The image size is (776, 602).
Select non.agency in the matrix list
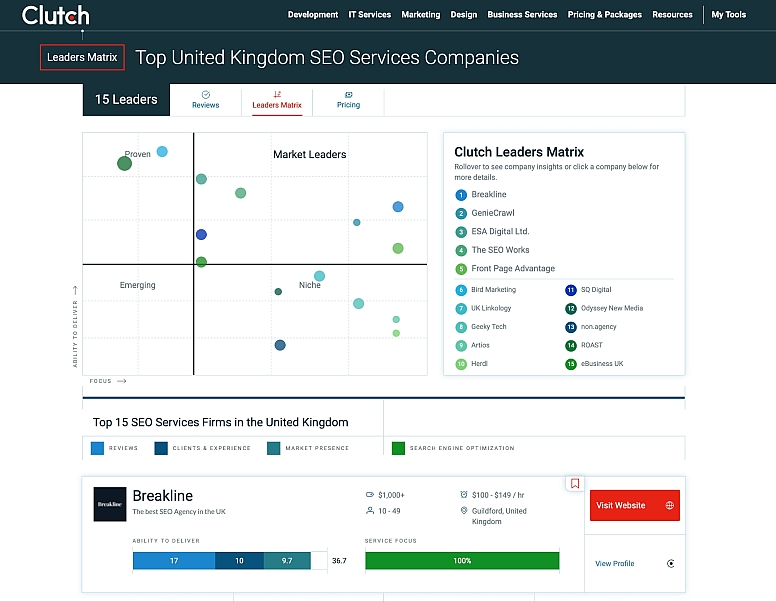(598, 327)
